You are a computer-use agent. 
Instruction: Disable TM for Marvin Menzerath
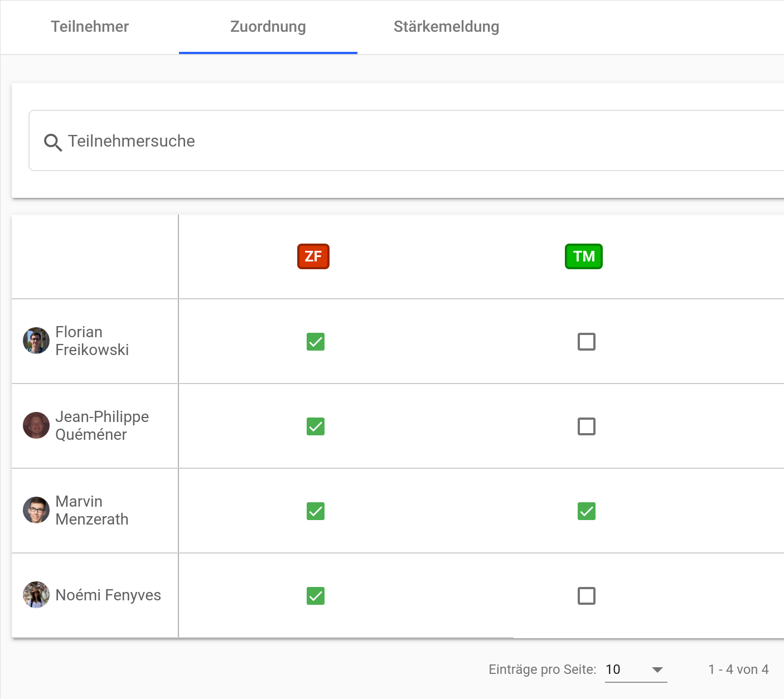point(586,511)
